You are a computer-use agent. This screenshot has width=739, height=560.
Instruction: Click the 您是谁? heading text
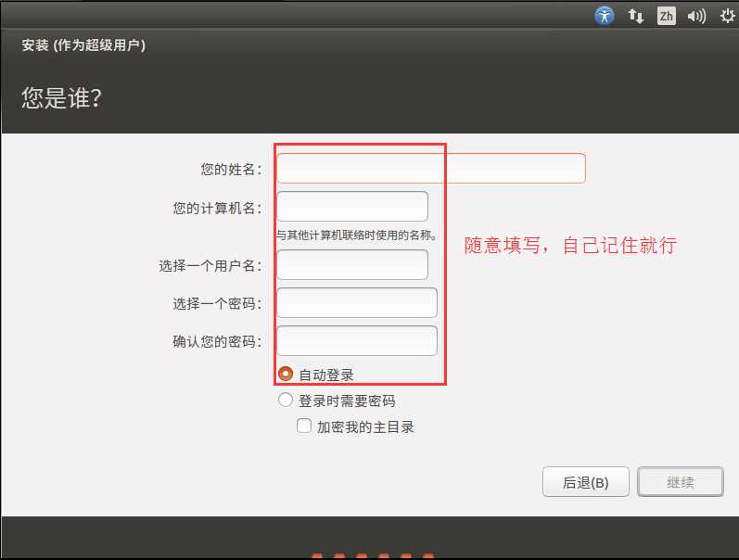coord(61,98)
